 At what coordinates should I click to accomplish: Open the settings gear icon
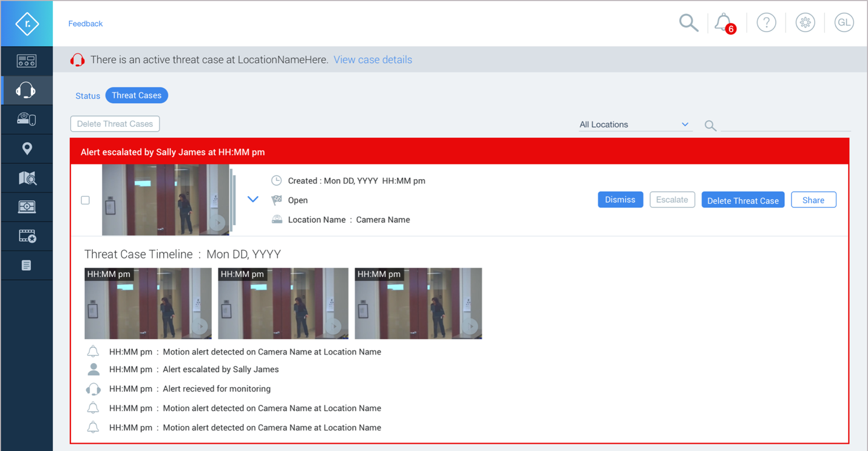(x=805, y=23)
